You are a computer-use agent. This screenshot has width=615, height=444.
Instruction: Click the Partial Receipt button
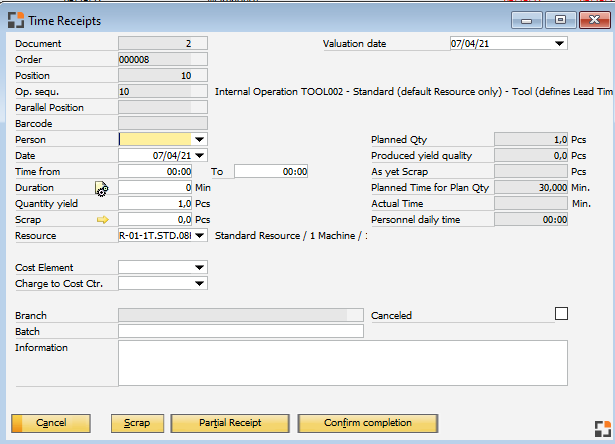[230, 423]
